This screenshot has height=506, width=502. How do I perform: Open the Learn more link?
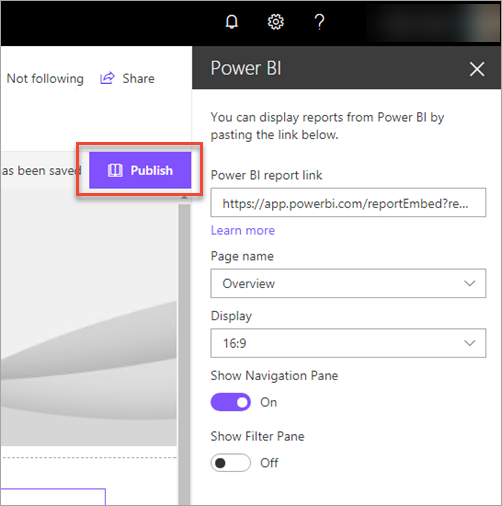243,230
